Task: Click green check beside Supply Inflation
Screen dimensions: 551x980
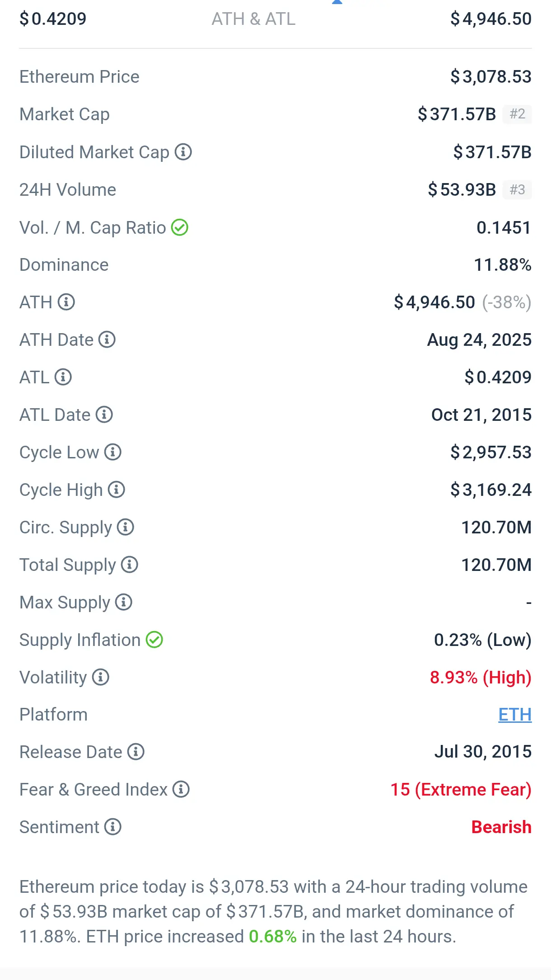Action: tap(154, 640)
